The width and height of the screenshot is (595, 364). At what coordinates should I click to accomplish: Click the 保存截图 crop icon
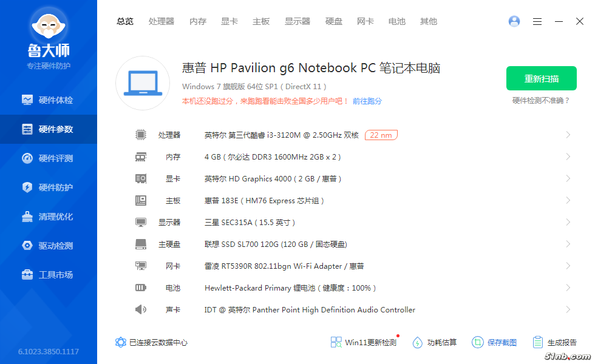coord(478,342)
